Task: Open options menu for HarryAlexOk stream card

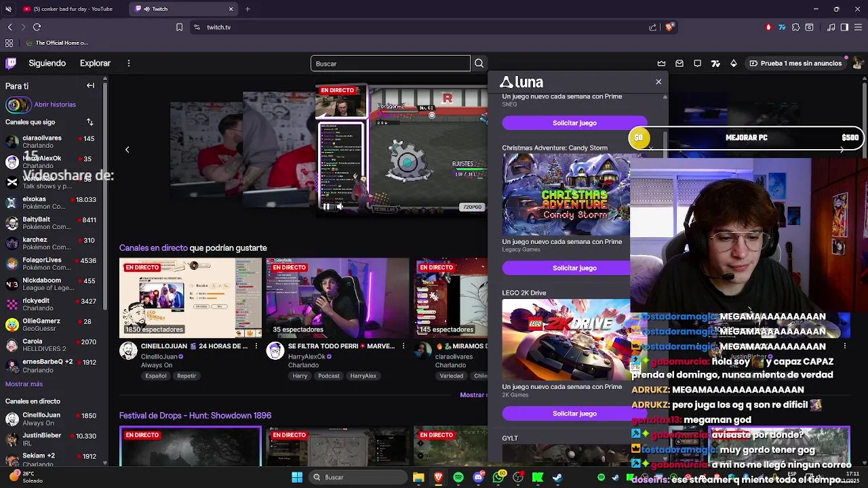Action: 403,346
